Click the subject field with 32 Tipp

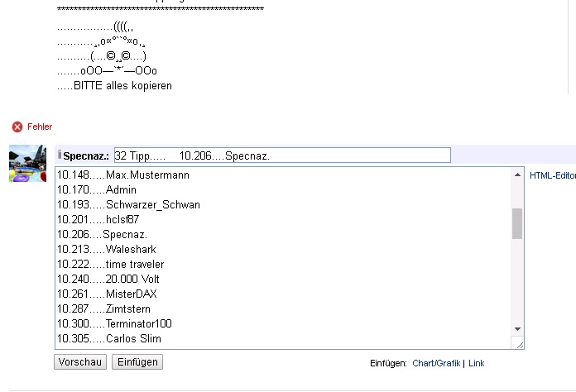[281, 155]
